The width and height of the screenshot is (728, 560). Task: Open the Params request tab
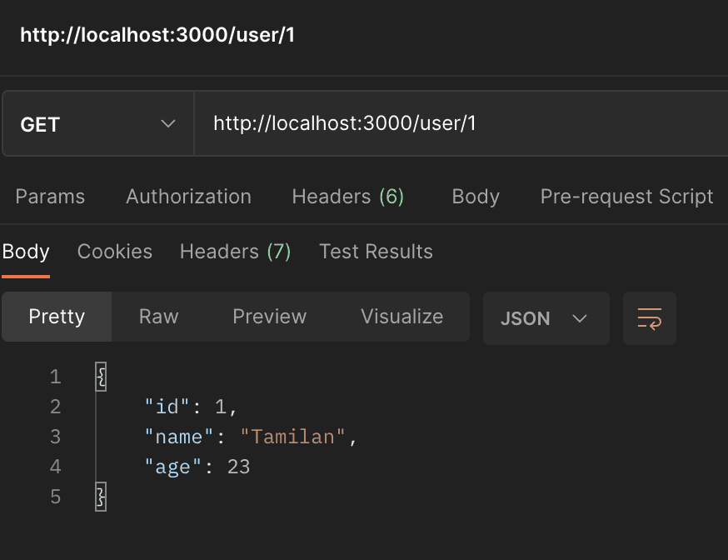click(50, 197)
